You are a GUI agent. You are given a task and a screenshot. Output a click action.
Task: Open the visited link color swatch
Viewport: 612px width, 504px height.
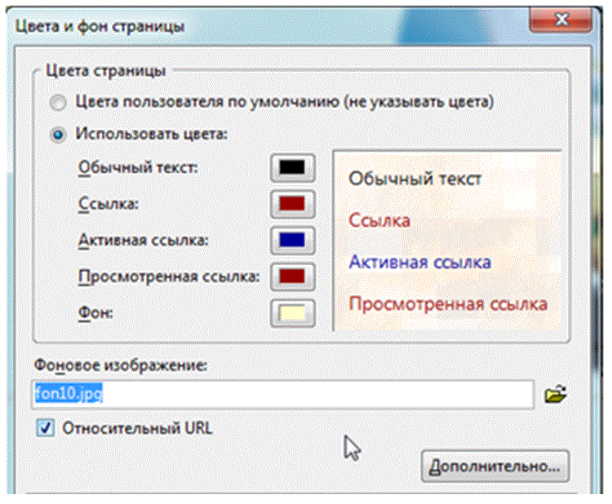tap(292, 276)
